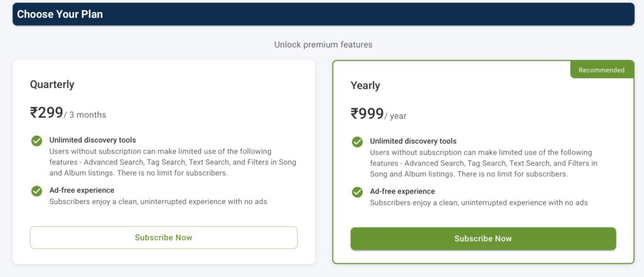Click the ₹999 / year price
The width and height of the screenshot is (644, 277).
379,115
